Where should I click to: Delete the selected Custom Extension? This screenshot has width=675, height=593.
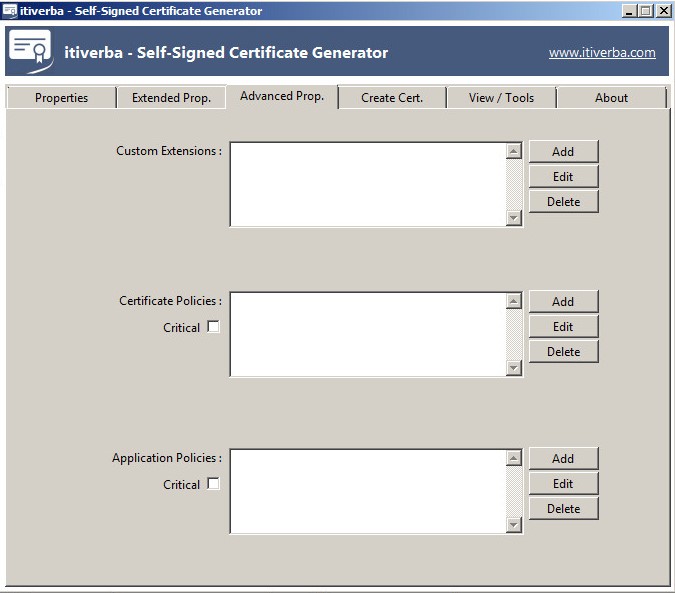click(563, 202)
